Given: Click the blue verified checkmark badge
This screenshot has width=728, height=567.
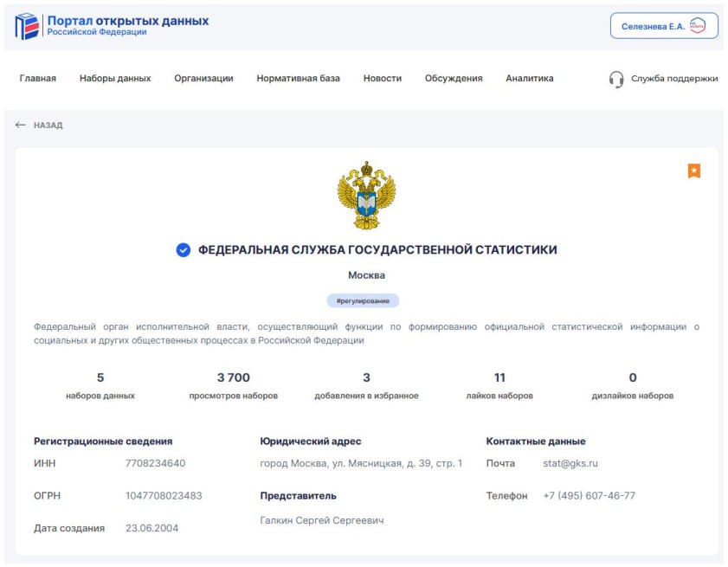Looking at the screenshot, I should pos(183,250).
